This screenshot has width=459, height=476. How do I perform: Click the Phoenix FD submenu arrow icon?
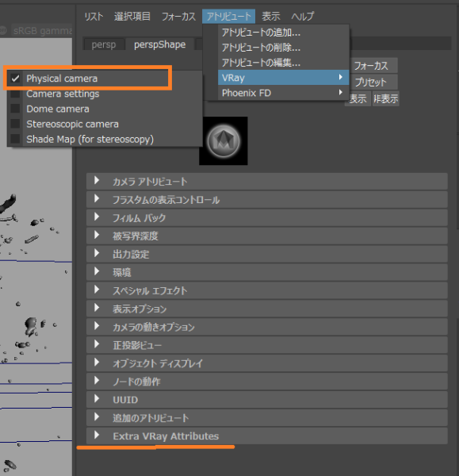click(x=341, y=92)
